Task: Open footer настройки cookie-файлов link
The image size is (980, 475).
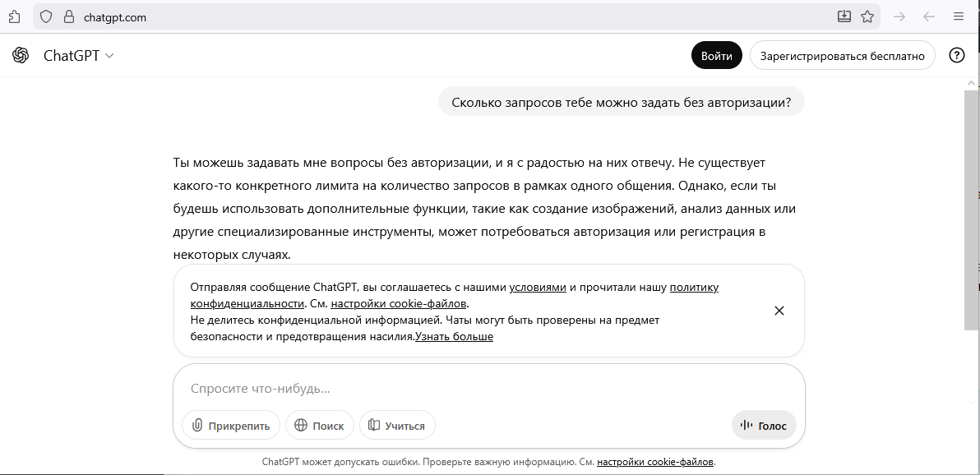Action: point(654,463)
